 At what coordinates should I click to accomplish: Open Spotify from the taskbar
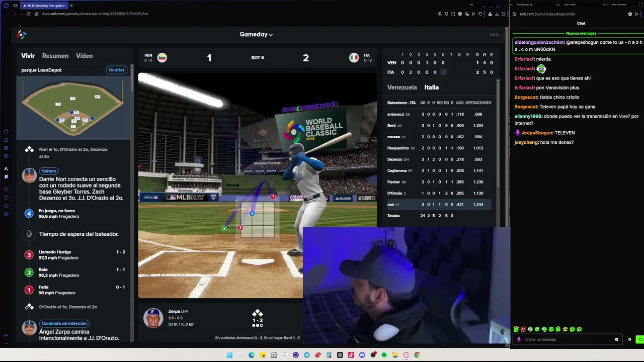(x=384, y=355)
